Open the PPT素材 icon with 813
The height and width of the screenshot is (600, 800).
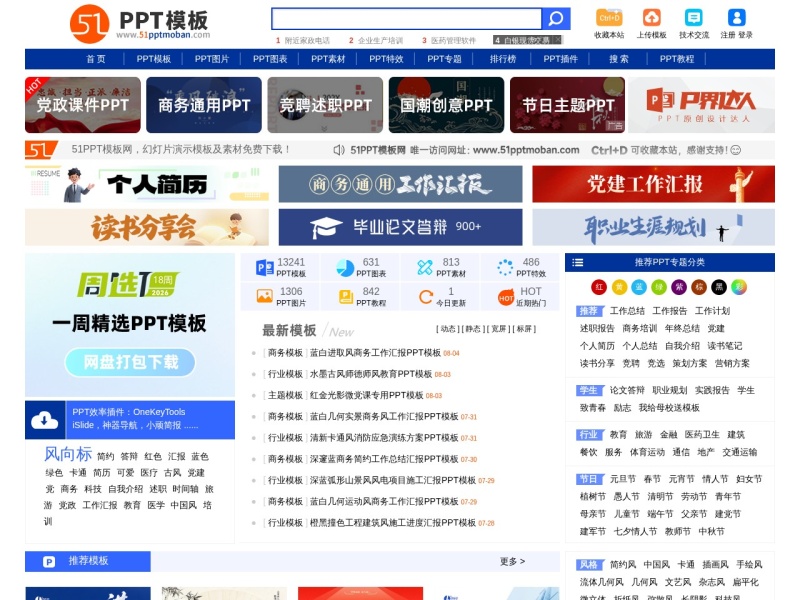click(424, 267)
